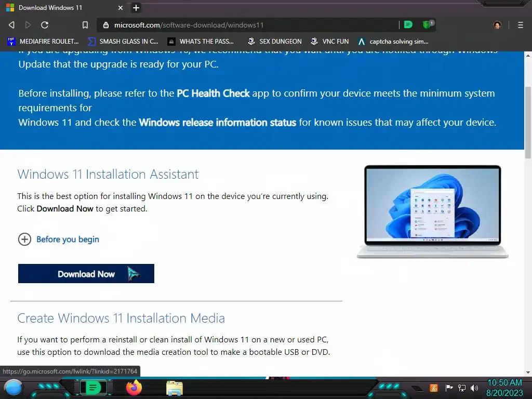Image resolution: width=532 pixels, height=399 pixels.
Task: Go back to the previous page
Action: [11, 25]
